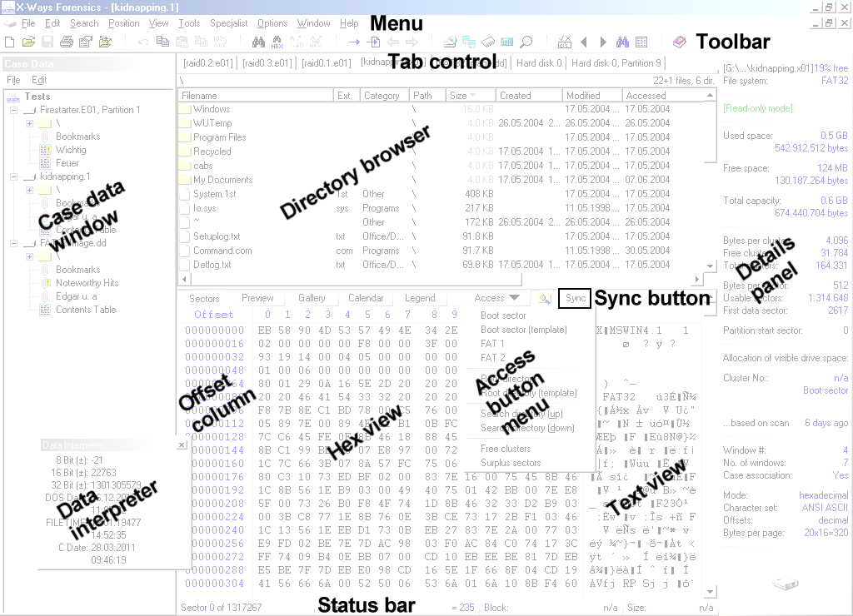Click the magnifying glass toolbar icon
853x616 pixels.
tap(526, 42)
